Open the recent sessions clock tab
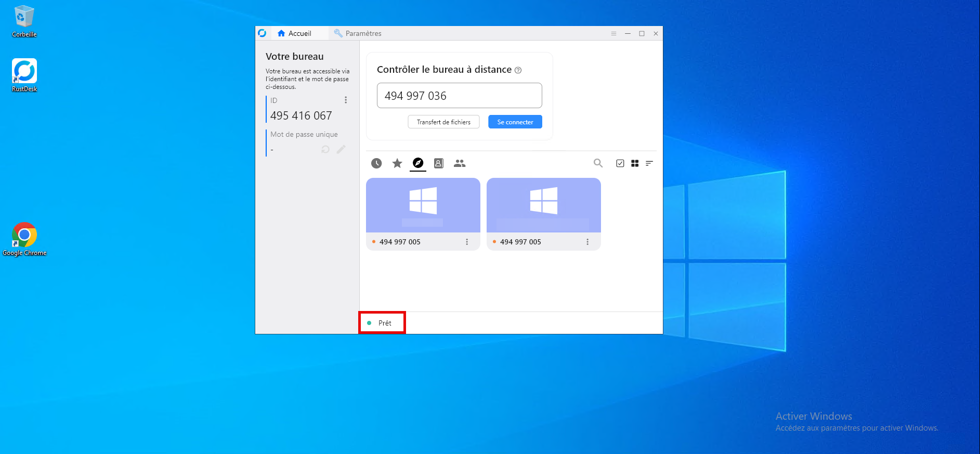 (x=376, y=163)
